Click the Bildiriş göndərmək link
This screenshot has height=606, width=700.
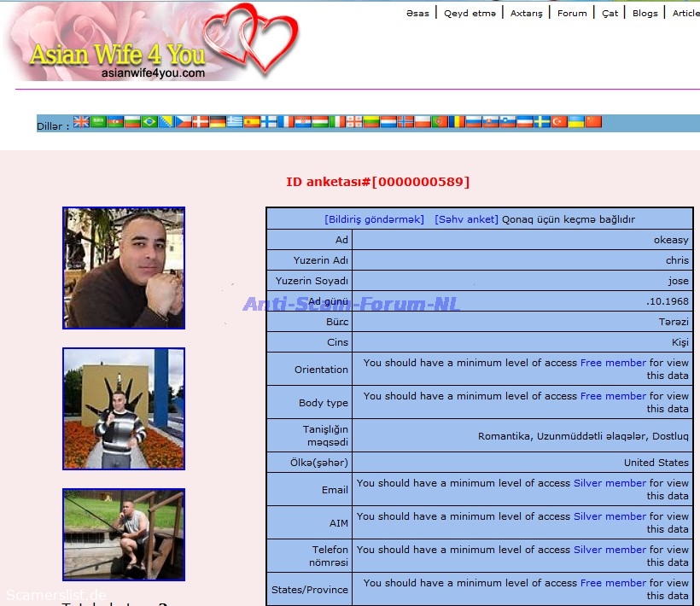tap(374, 219)
